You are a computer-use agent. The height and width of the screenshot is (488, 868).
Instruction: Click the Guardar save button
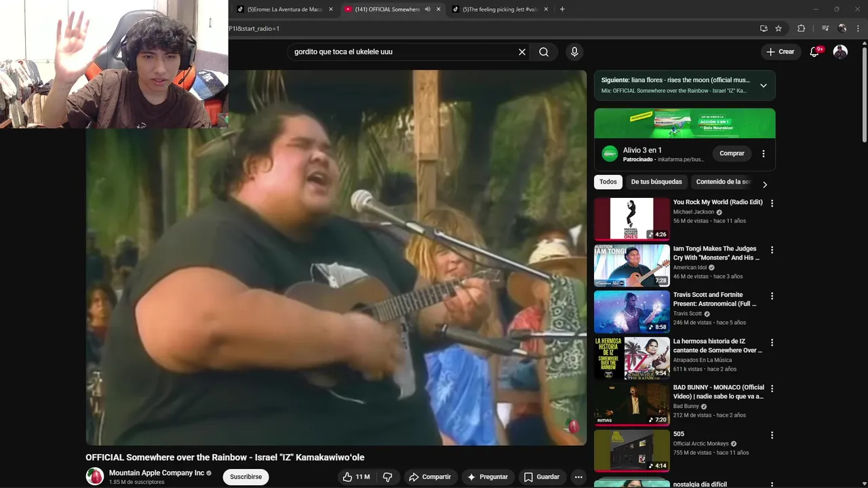tap(542, 477)
